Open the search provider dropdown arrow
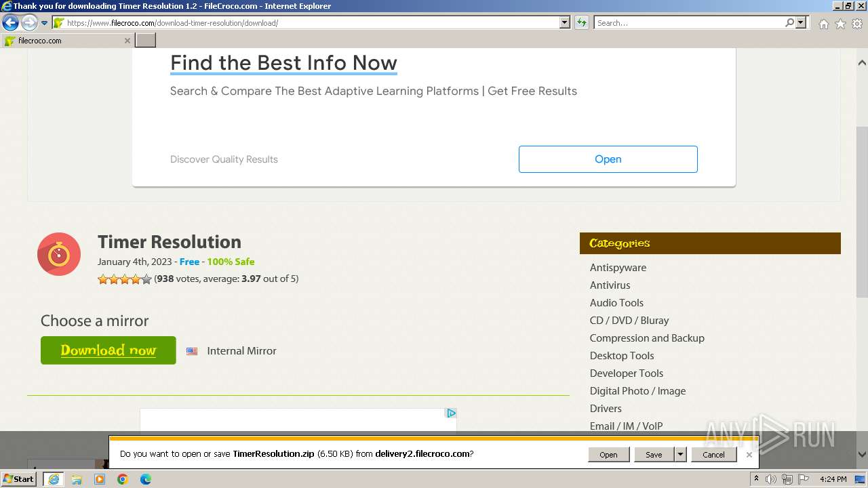The width and height of the screenshot is (868, 488). point(801,23)
